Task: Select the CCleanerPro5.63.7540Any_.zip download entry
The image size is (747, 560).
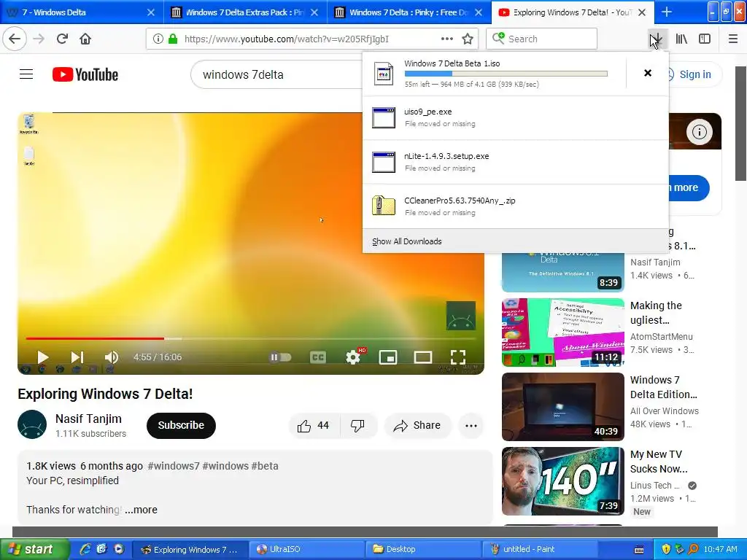Action: point(516,206)
